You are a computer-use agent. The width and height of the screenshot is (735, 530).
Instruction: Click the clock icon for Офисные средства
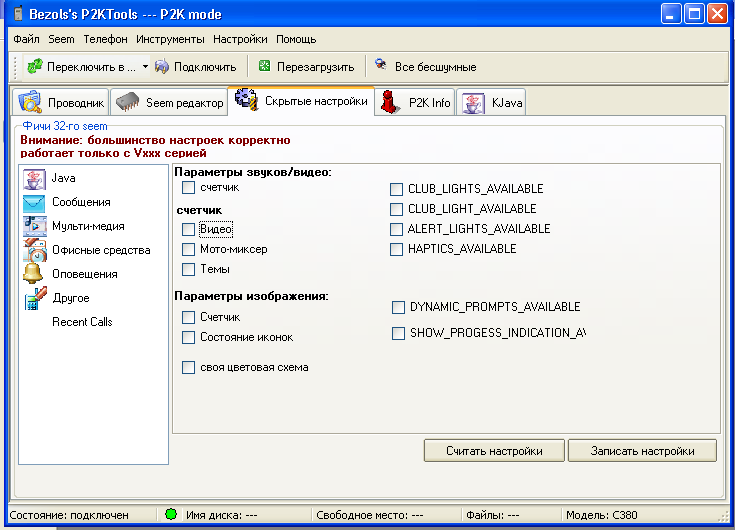35,250
